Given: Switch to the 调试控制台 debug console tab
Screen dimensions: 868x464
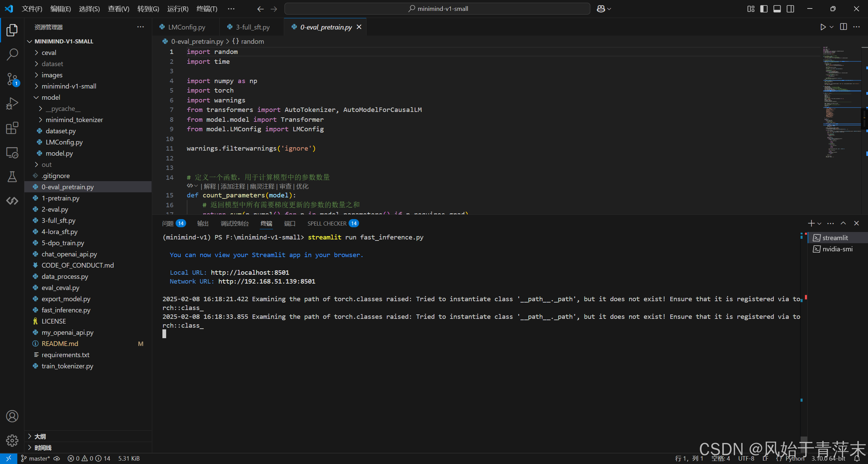Looking at the screenshot, I should (235, 224).
